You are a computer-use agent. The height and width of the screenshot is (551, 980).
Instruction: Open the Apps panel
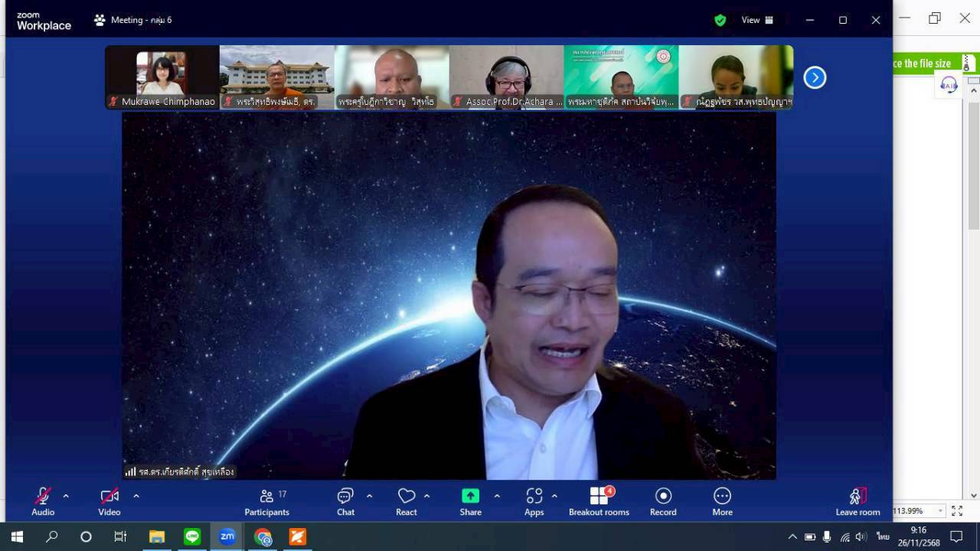[x=534, y=502]
